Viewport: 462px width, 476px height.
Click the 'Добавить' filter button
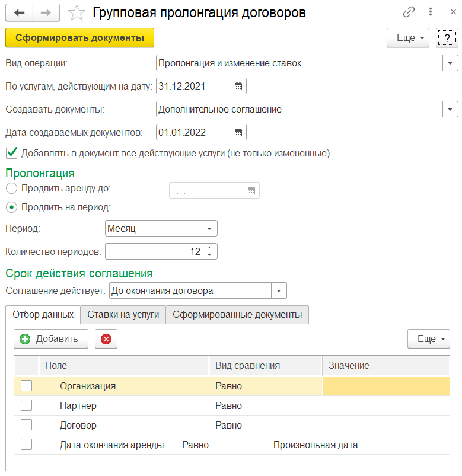50,339
